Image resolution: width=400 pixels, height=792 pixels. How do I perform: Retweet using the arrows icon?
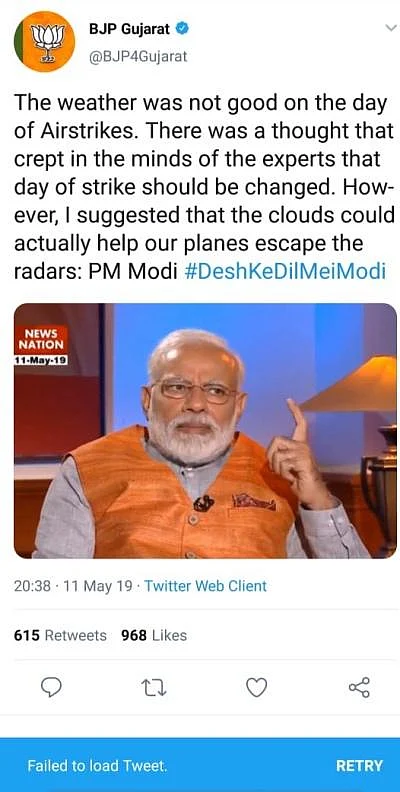tap(154, 687)
